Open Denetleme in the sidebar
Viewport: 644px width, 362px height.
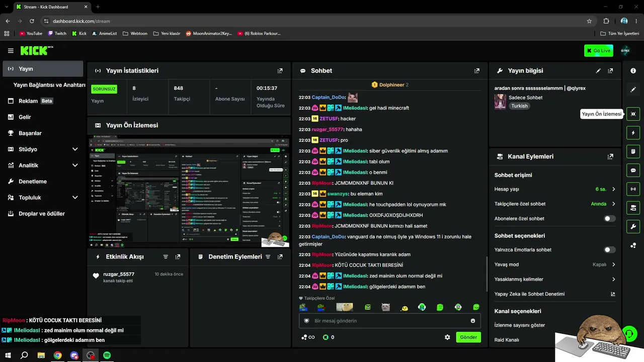(43, 182)
